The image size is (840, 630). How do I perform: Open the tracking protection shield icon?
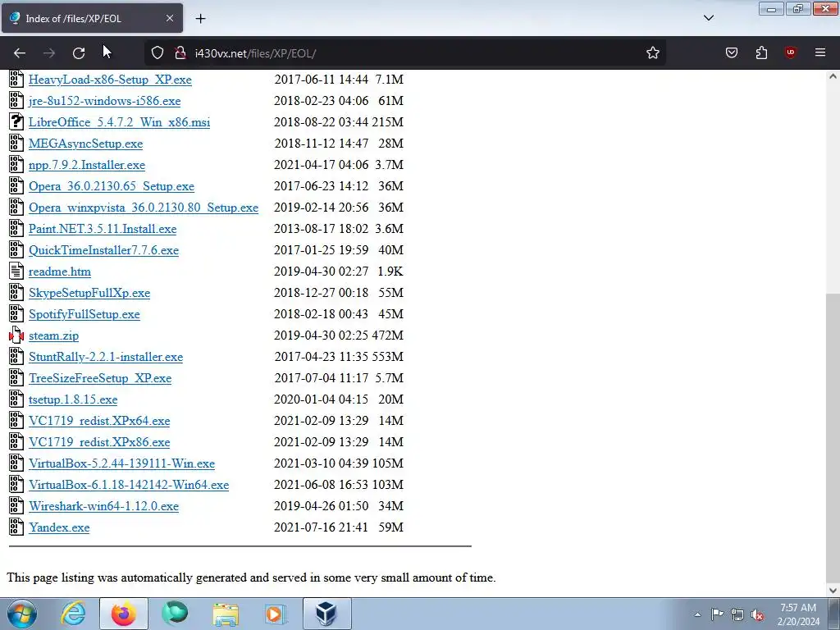157,53
